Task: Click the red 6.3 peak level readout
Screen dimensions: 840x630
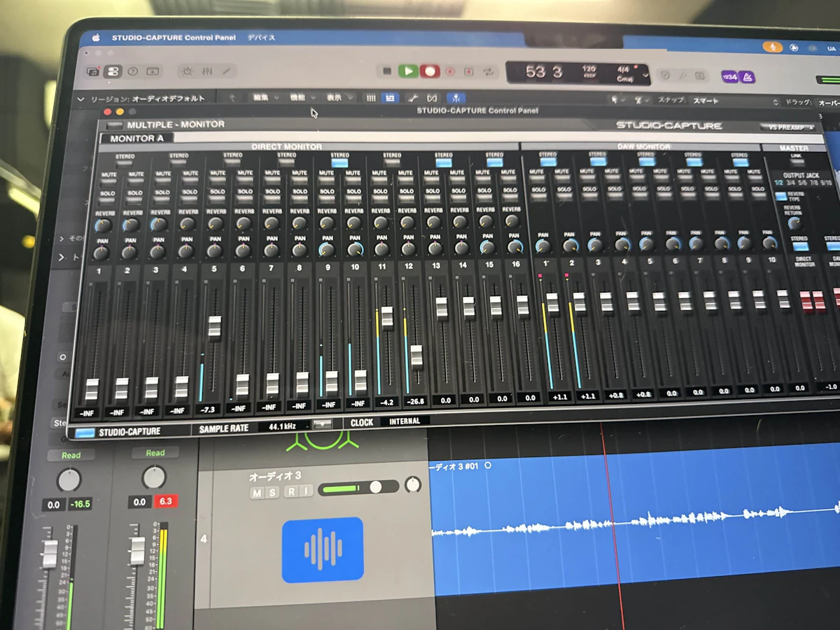Action: (x=166, y=501)
